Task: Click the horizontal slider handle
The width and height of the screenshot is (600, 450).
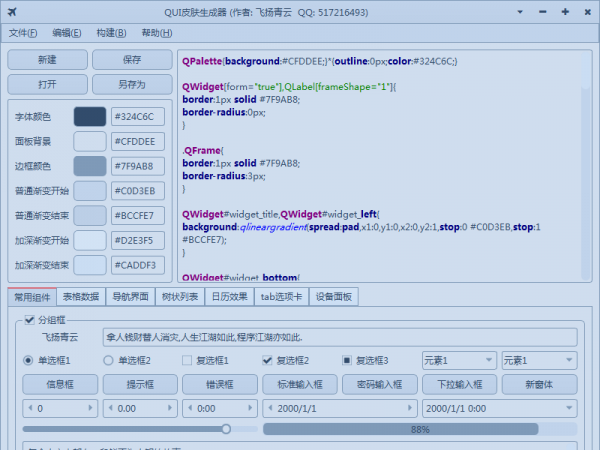Action: 226,429
